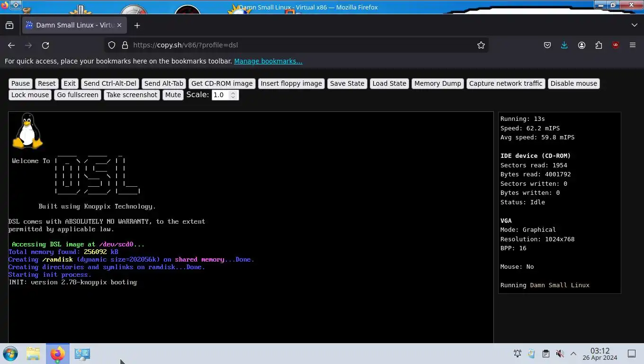Click the "Resolution: 1024x768" text
644x364 pixels.
537,239
